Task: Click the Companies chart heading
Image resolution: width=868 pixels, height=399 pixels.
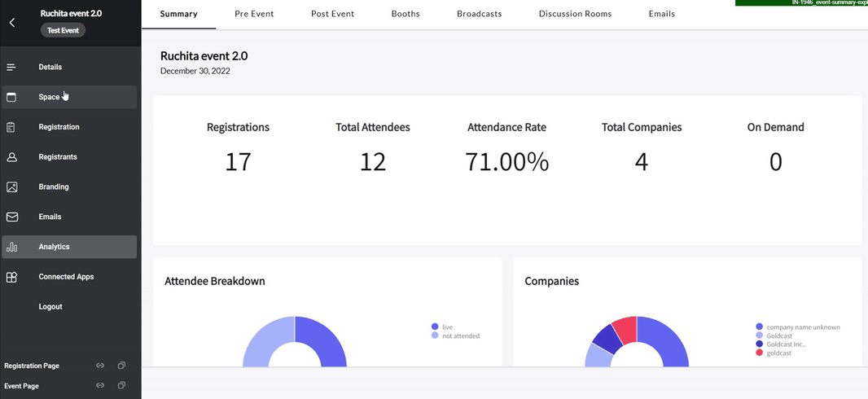Action: pyautogui.click(x=552, y=281)
